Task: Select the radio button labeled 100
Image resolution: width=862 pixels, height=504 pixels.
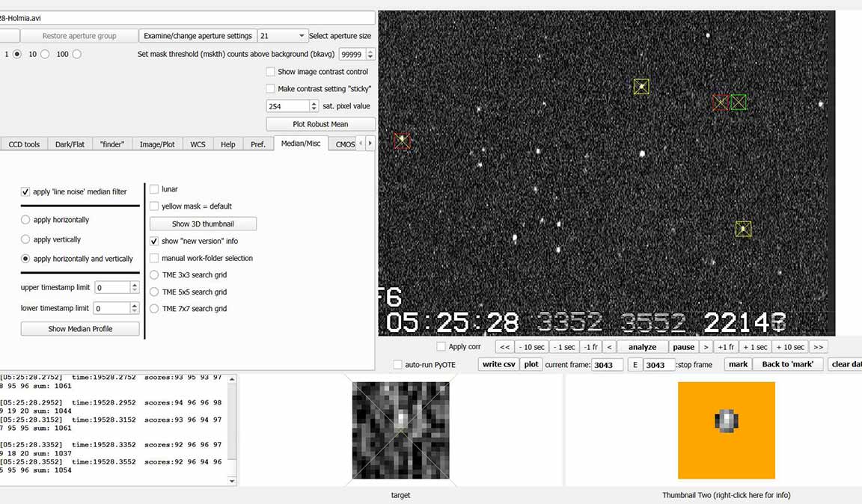Action: (77, 54)
